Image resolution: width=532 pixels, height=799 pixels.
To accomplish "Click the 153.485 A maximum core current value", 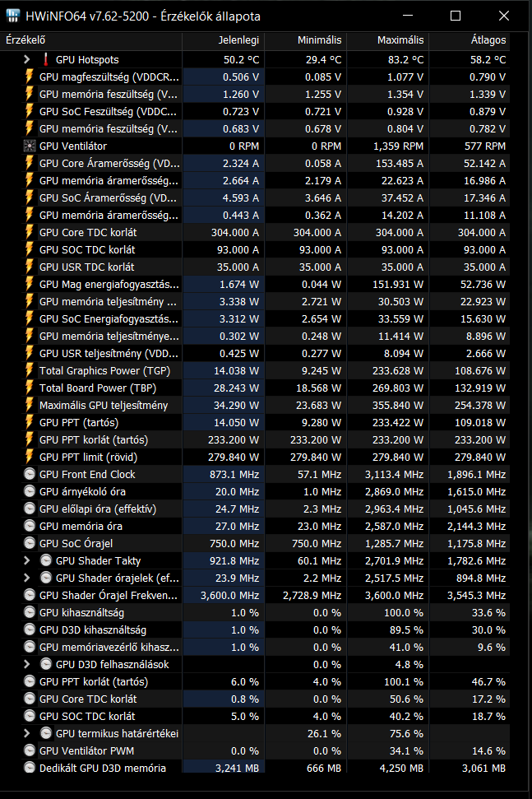I will (399, 163).
